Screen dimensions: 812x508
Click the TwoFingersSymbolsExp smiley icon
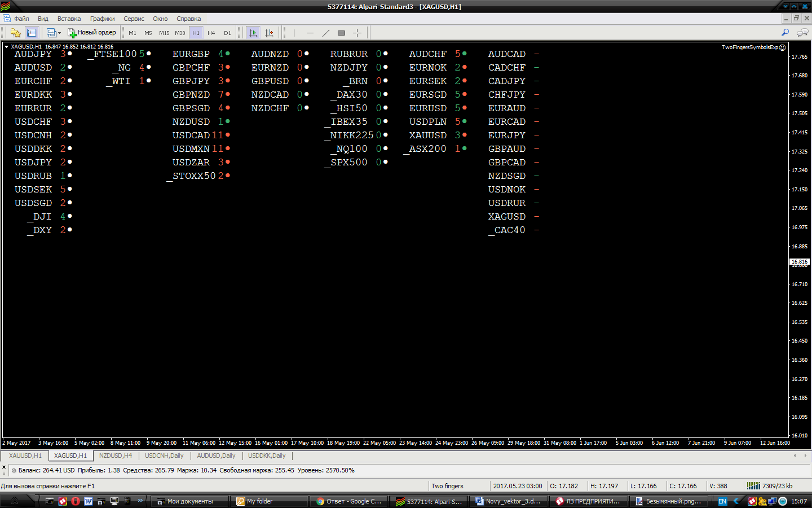pyautogui.click(x=782, y=47)
